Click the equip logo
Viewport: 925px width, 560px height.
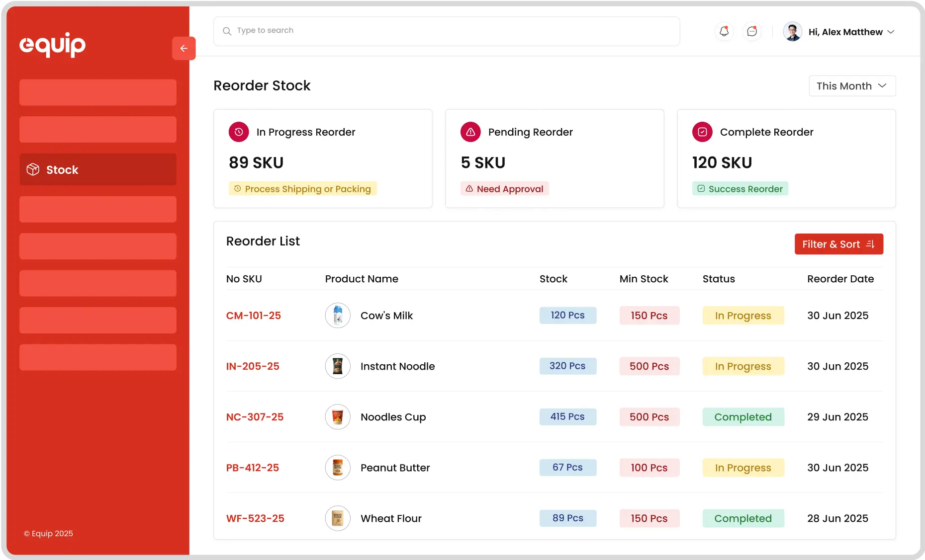[x=53, y=45]
